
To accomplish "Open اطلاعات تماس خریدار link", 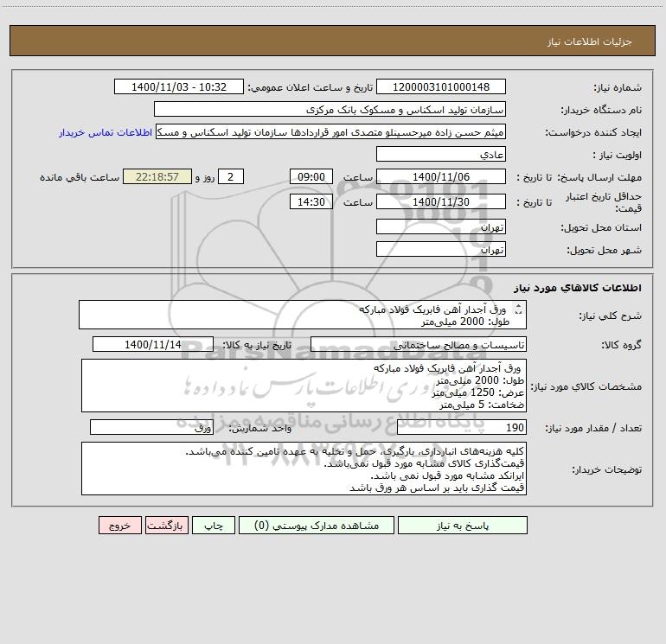I will point(106,132).
